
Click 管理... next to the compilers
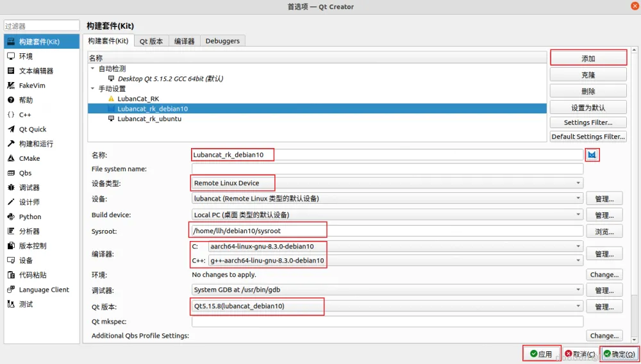[x=604, y=254]
